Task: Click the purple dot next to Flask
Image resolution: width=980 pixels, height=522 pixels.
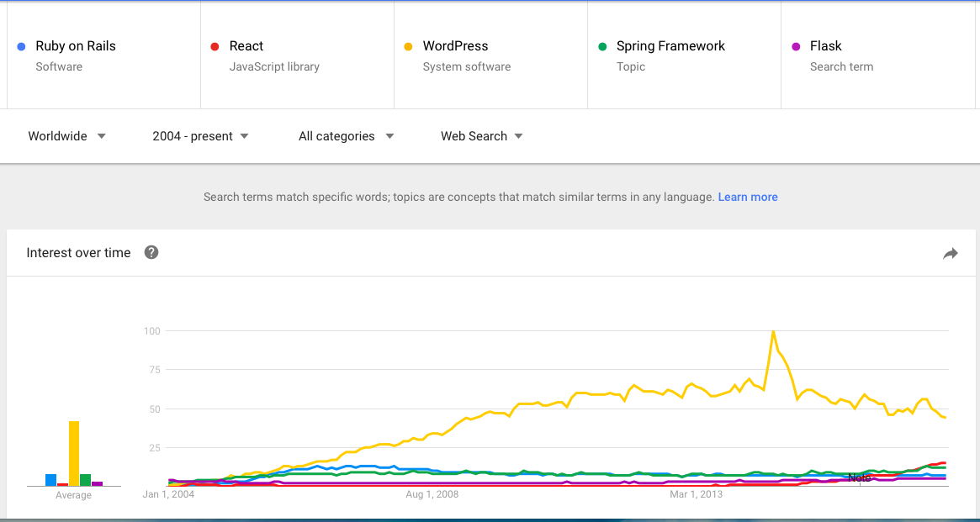Action: tap(797, 46)
